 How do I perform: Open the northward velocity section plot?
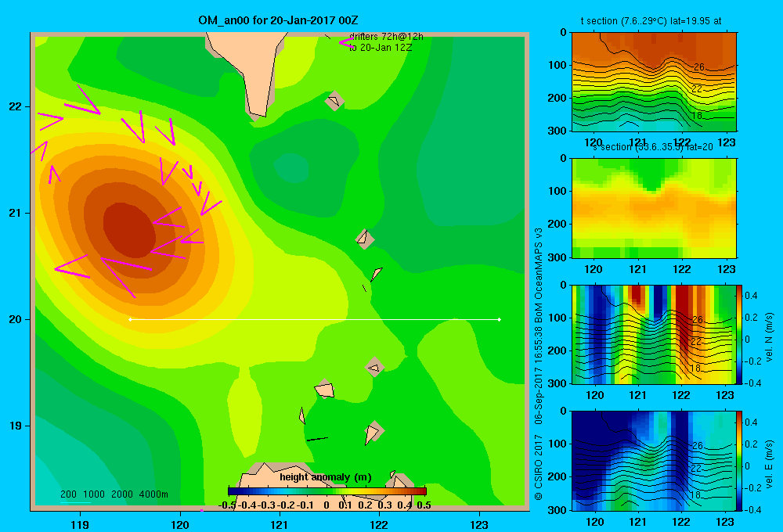coord(654,334)
